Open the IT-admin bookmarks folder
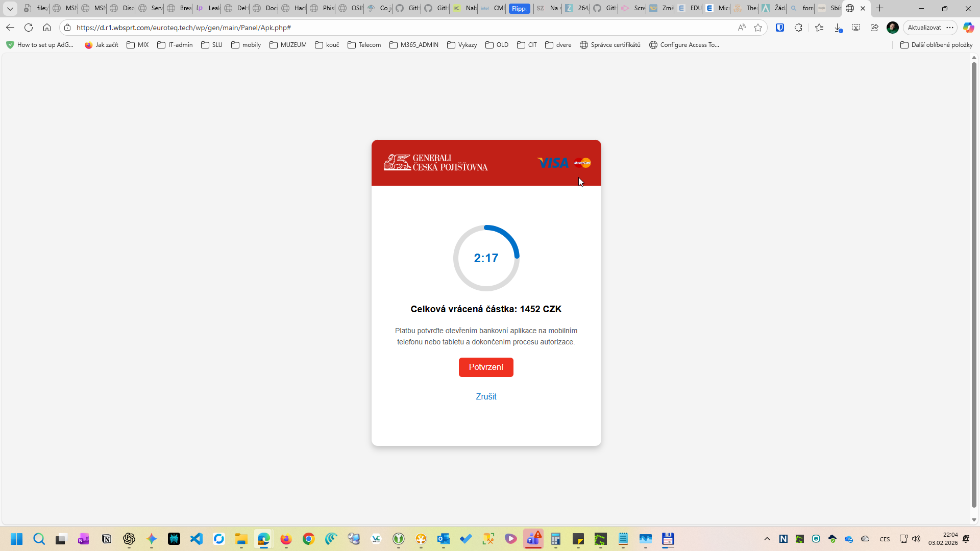The width and height of the screenshot is (980, 551). pos(175,45)
